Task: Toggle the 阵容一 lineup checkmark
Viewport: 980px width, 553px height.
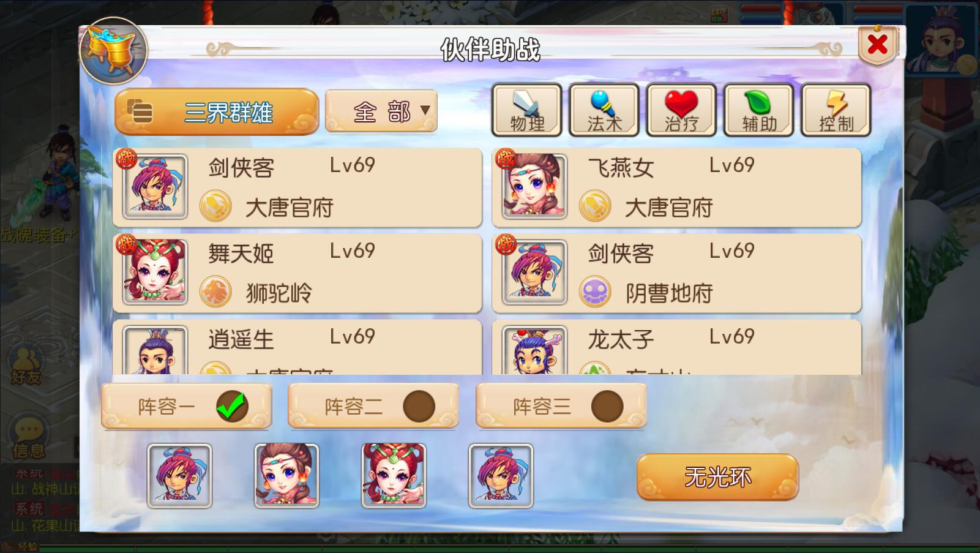Action: [232, 406]
